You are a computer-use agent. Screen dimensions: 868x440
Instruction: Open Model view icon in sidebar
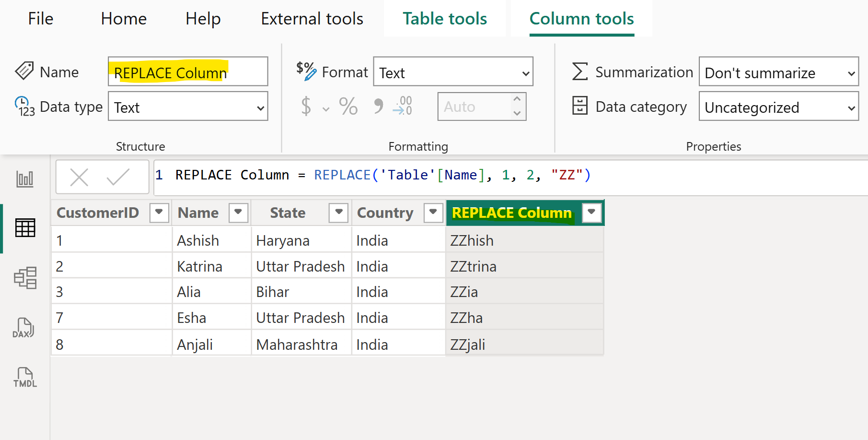click(x=25, y=278)
